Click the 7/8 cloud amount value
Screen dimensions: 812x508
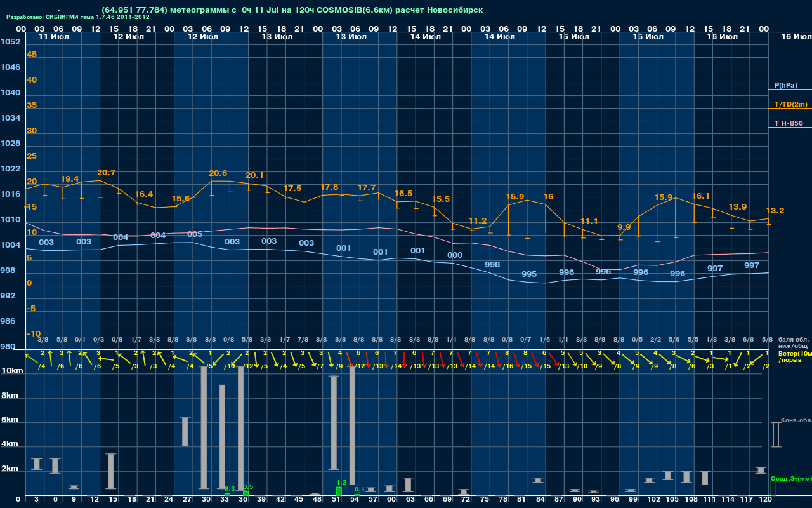pos(303,340)
